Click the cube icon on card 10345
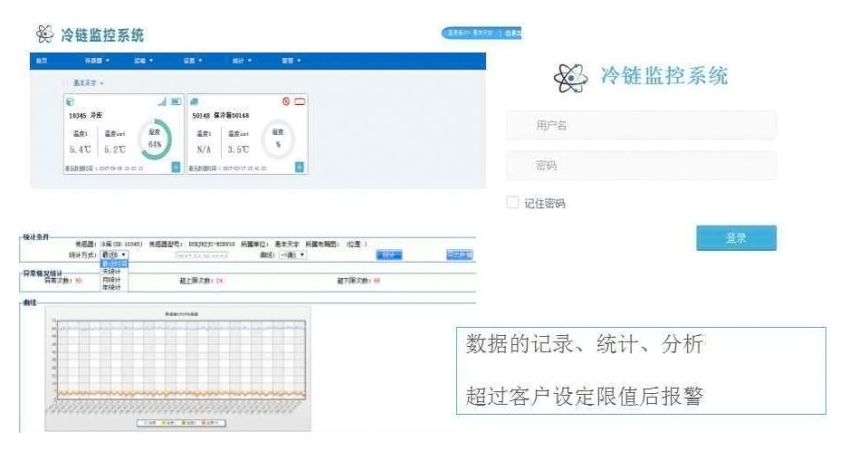This screenshot has height=451, width=868. (x=71, y=101)
